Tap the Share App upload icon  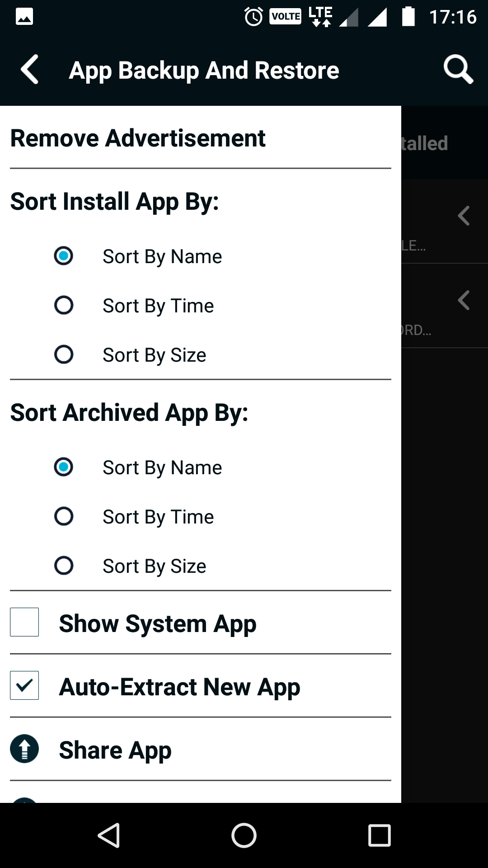24,749
